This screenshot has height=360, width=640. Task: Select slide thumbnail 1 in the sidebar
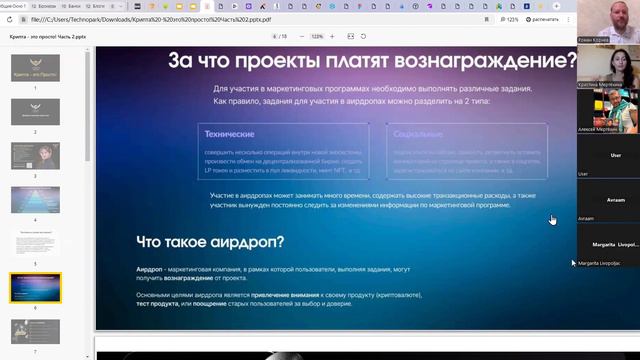[36, 68]
